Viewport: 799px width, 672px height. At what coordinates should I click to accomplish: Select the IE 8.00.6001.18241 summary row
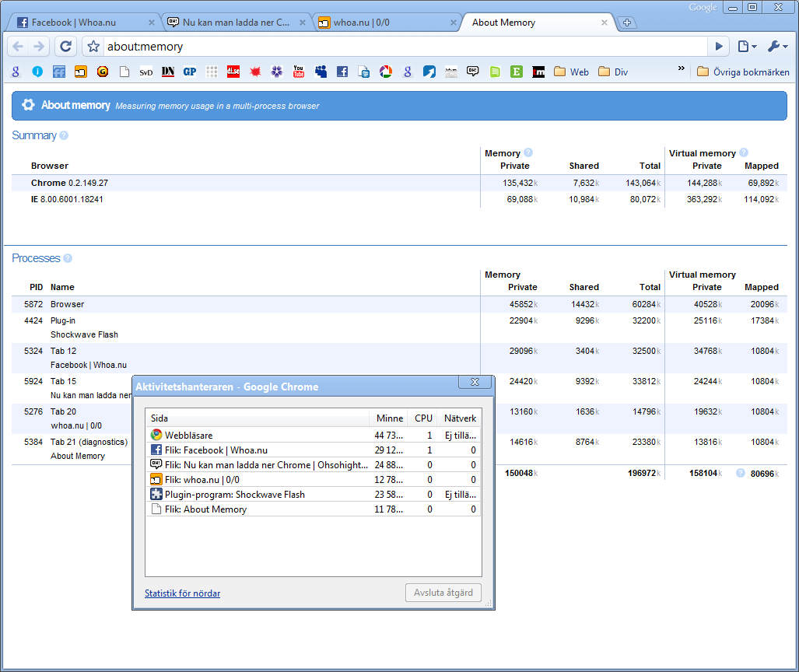coord(400,199)
